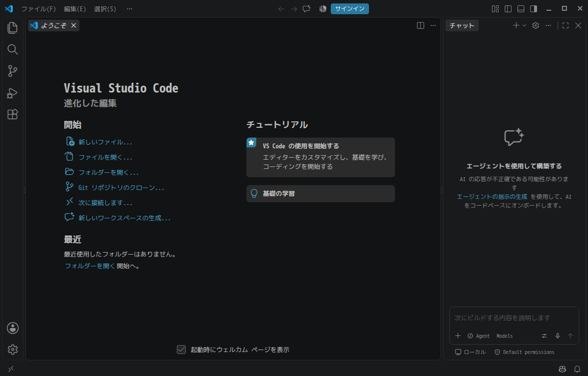The image size is (588, 376).
Task: Uncheck 起動時にウェルカム ページを表示 checkbox
Action: [181, 350]
